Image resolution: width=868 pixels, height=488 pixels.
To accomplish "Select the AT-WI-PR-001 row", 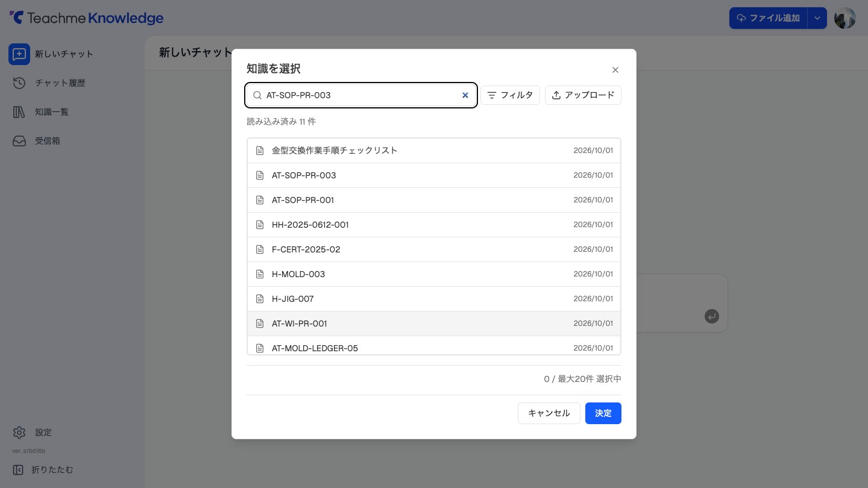I will click(x=434, y=324).
